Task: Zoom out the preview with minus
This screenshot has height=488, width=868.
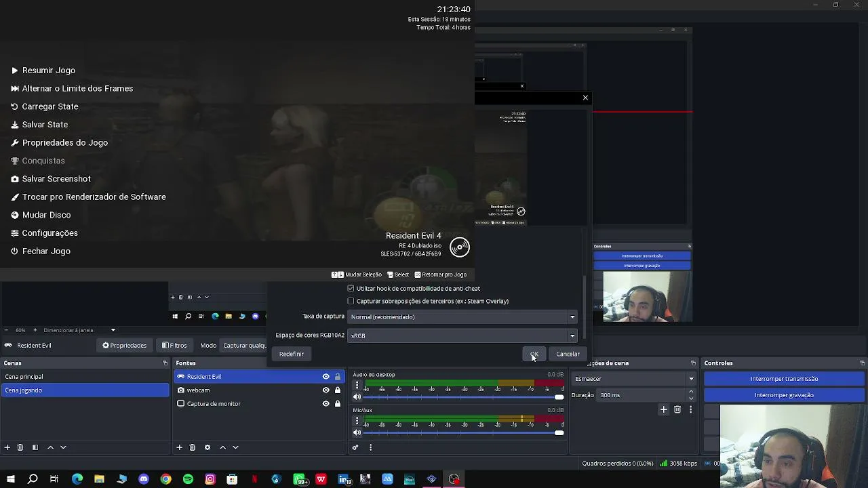Action: 6,330
